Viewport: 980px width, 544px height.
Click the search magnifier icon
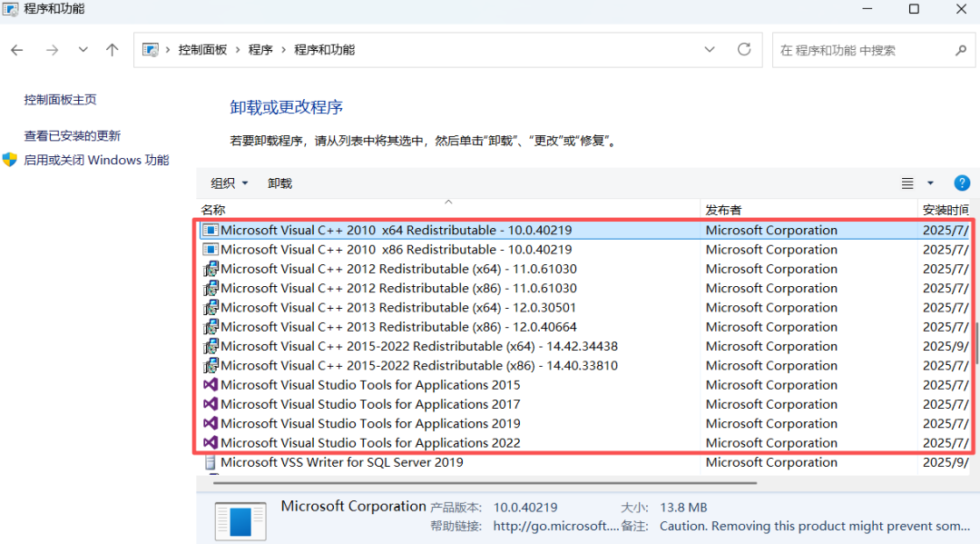click(960, 50)
